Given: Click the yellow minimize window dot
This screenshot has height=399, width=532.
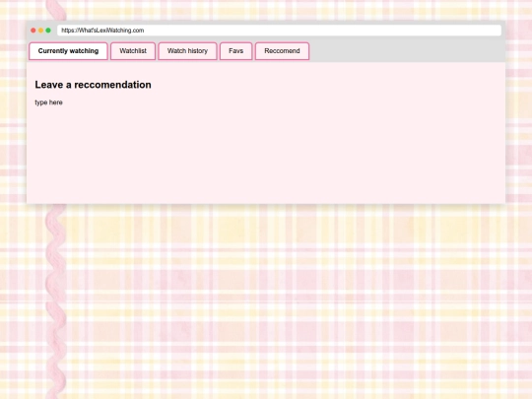Looking at the screenshot, I should [x=40, y=31].
